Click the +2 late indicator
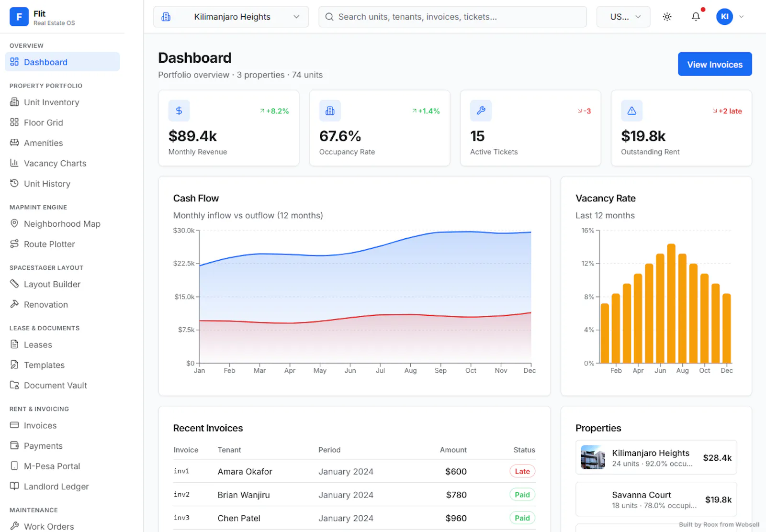766x532 pixels. tap(727, 111)
